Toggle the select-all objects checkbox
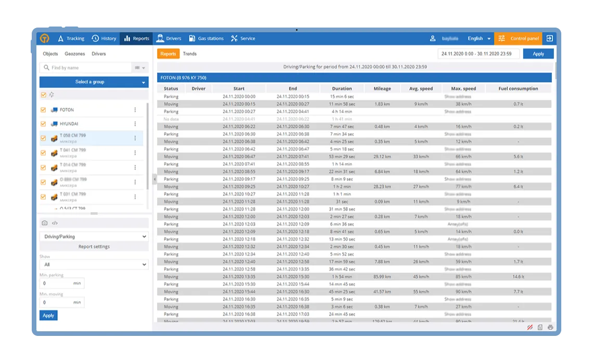Image resolution: width=593 pixels, height=364 pixels. [x=44, y=95]
